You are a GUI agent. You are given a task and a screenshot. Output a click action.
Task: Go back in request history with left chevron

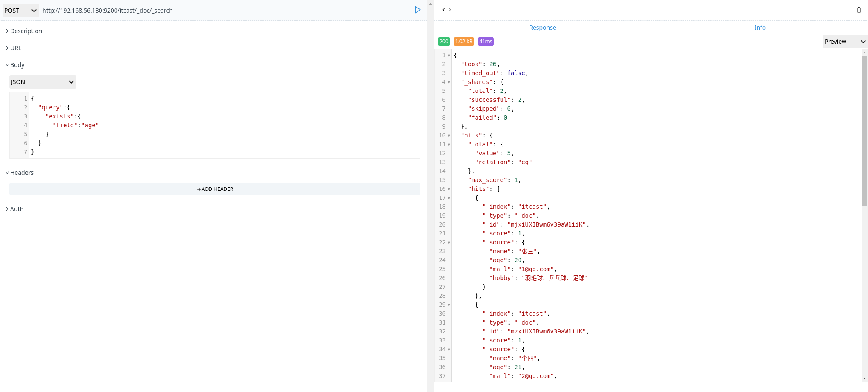pyautogui.click(x=443, y=9)
